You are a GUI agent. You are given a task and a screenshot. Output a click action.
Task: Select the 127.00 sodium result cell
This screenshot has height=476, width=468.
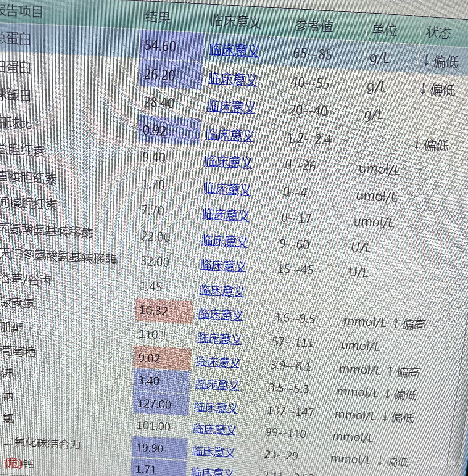(154, 404)
